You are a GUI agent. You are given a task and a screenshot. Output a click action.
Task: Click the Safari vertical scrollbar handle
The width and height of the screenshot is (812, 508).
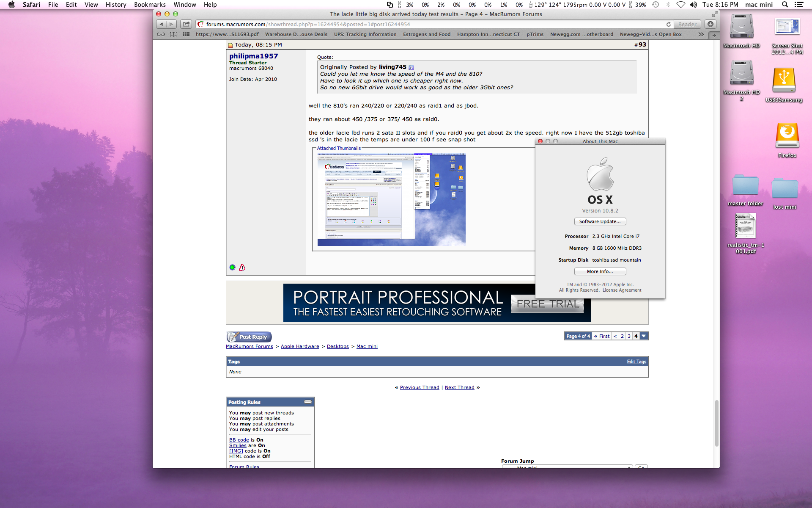click(x=716, y=423)
